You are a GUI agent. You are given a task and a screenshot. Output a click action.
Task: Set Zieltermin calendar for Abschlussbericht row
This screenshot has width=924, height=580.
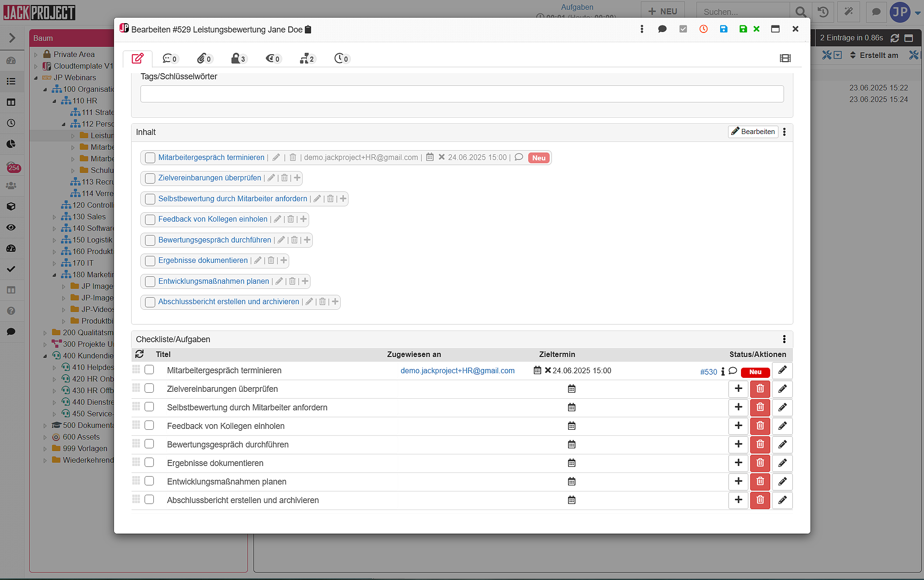(x=572, y=500)
